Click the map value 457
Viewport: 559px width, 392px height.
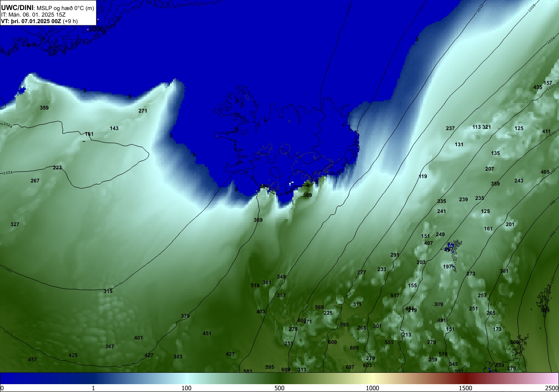32,360
